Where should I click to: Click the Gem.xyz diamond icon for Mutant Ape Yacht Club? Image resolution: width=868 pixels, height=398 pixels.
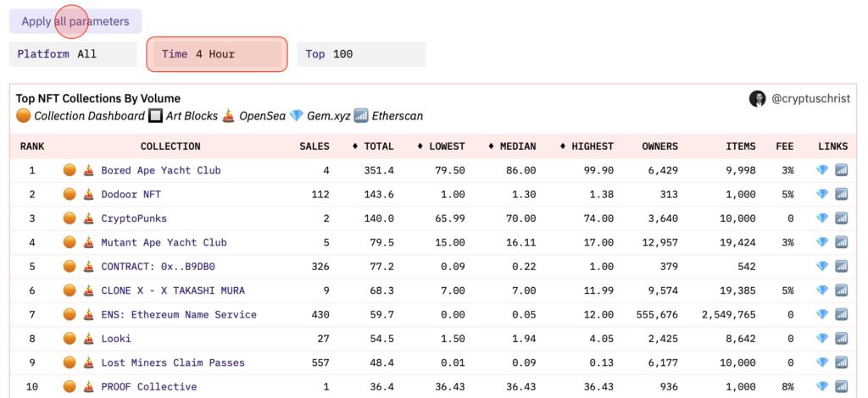point(821,242)
